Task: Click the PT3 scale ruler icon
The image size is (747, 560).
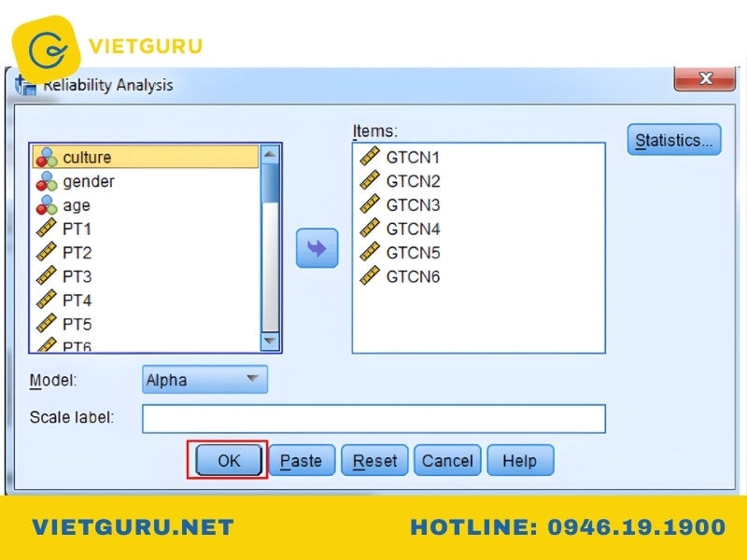Action: coord(46,275)
